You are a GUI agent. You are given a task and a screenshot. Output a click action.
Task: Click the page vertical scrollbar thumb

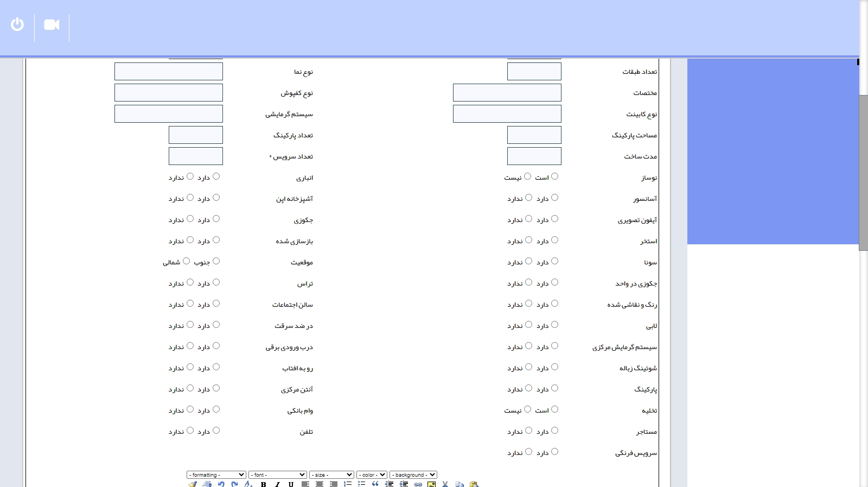pyautogui.click(x=863, y=173)
